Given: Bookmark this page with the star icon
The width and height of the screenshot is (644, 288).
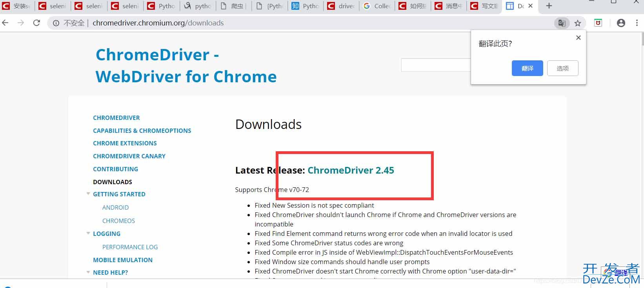Looking at the screenshot, I should [x=578, y=23].
